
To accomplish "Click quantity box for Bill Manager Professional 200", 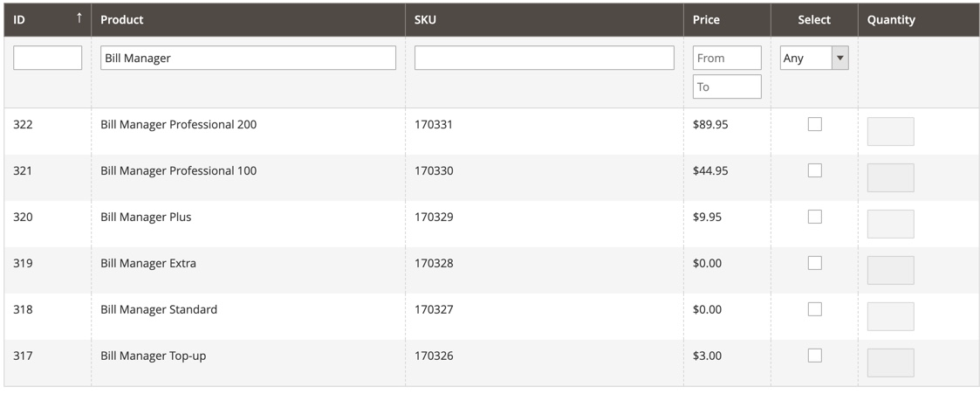I will [890, 132].
